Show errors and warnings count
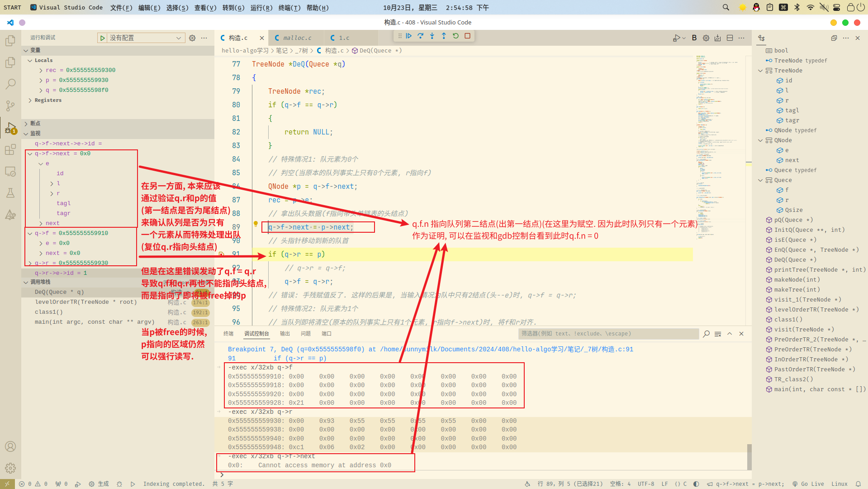Image resolution: width=868 pixels, height=489 pixels. [33, 484]
